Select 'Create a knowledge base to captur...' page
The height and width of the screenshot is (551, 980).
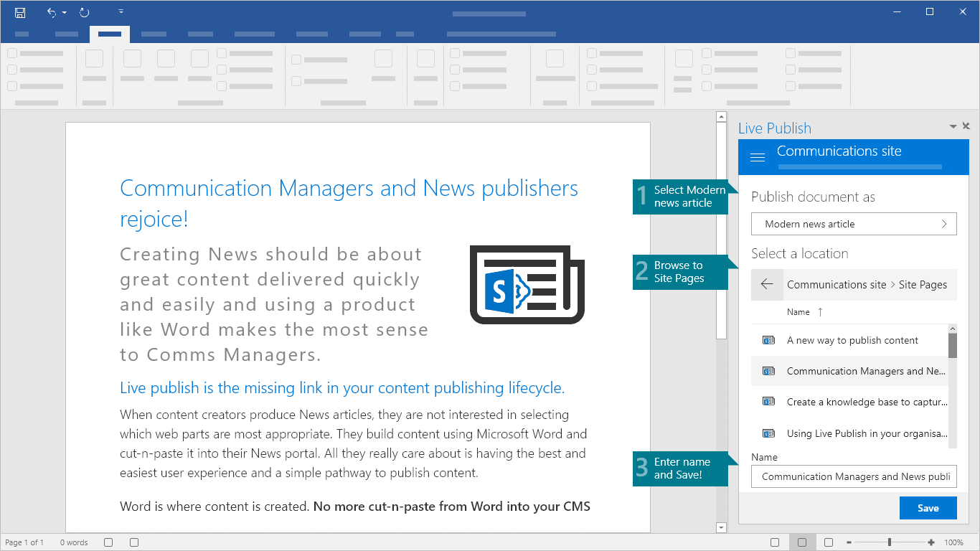849,402
